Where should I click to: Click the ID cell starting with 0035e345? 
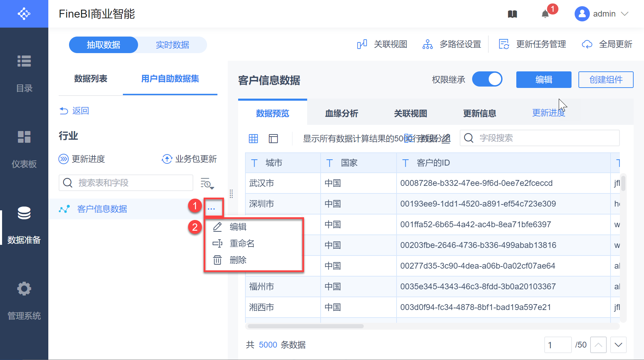coord(504,287)
